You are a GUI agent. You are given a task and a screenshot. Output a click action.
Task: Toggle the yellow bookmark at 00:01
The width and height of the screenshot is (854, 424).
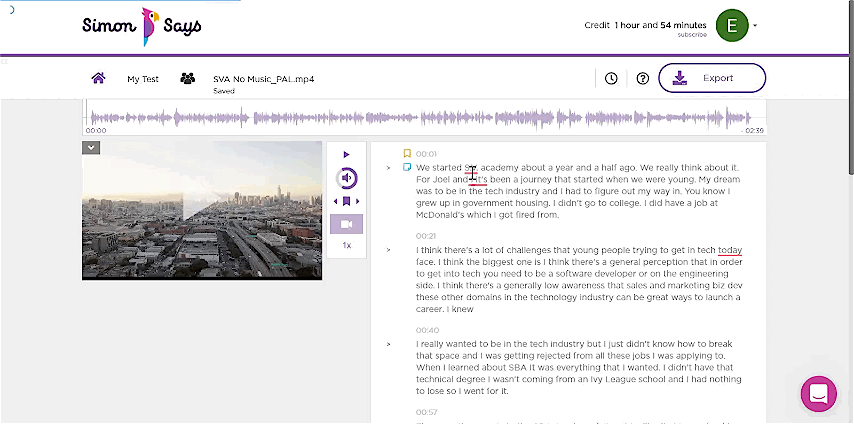pyautogui.click(x=407, y=153)
